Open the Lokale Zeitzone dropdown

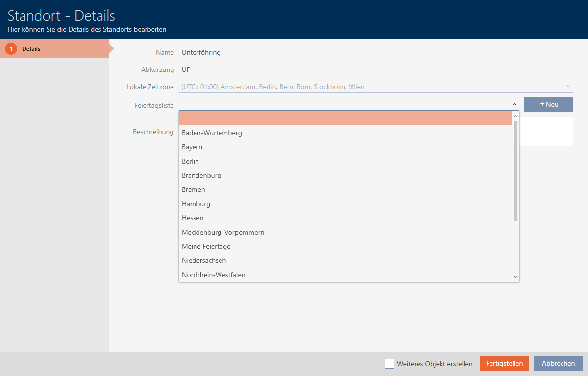pyautogui.click(x=375, y=87)
